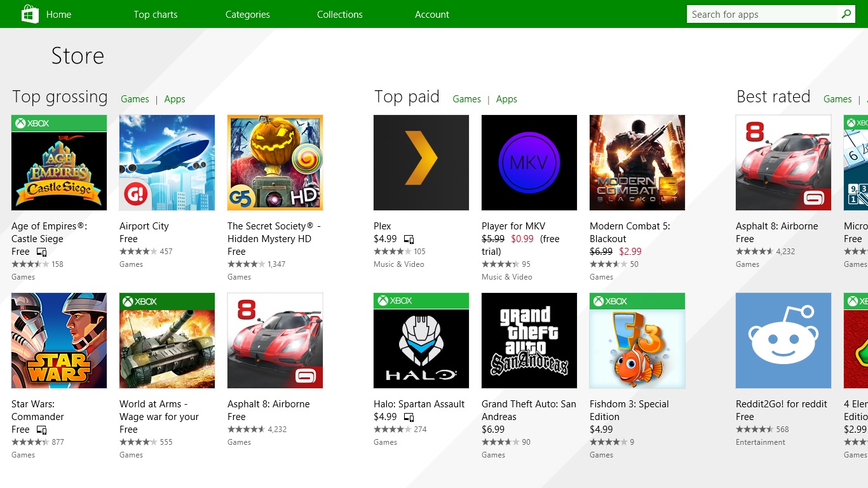868x488 pixels.
Task: Click the $2.99 Modern Combat sale price
Action: 630,252
